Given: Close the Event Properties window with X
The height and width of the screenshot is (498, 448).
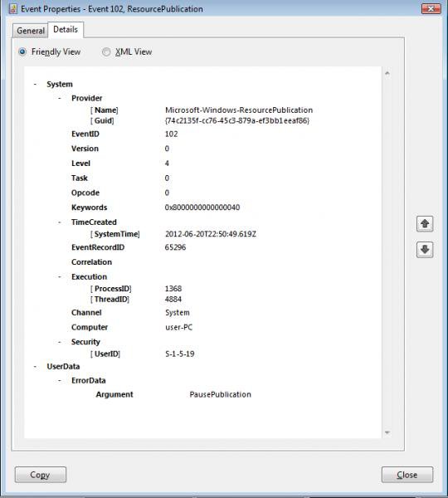Looking at the screenshot, I should (431, 9).
